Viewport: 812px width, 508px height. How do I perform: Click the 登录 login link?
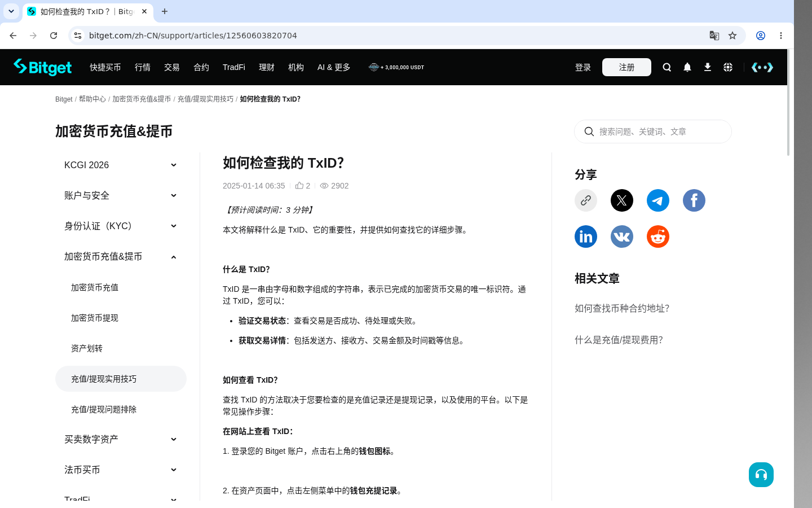[583, 67]
